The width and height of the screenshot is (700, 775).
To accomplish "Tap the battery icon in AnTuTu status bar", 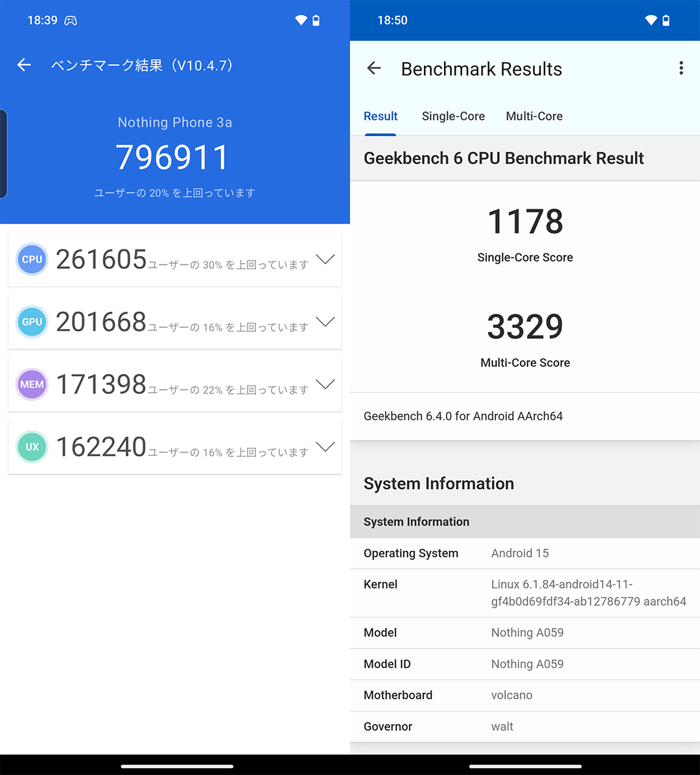I will [316, 20].
